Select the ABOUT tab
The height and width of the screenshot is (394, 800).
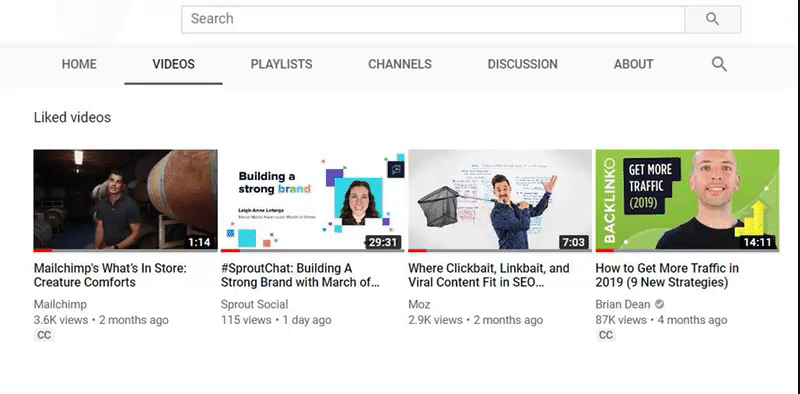634,64
